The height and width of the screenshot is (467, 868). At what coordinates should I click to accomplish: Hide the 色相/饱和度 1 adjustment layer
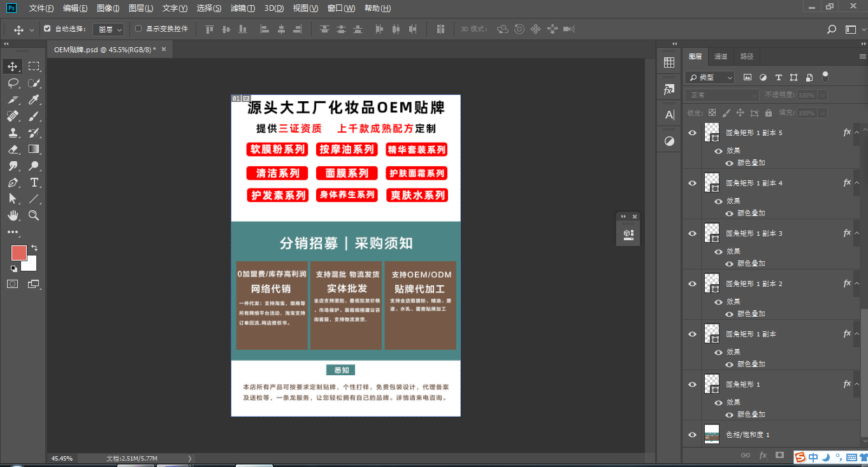pyautogui.click(x=692, y=435)
